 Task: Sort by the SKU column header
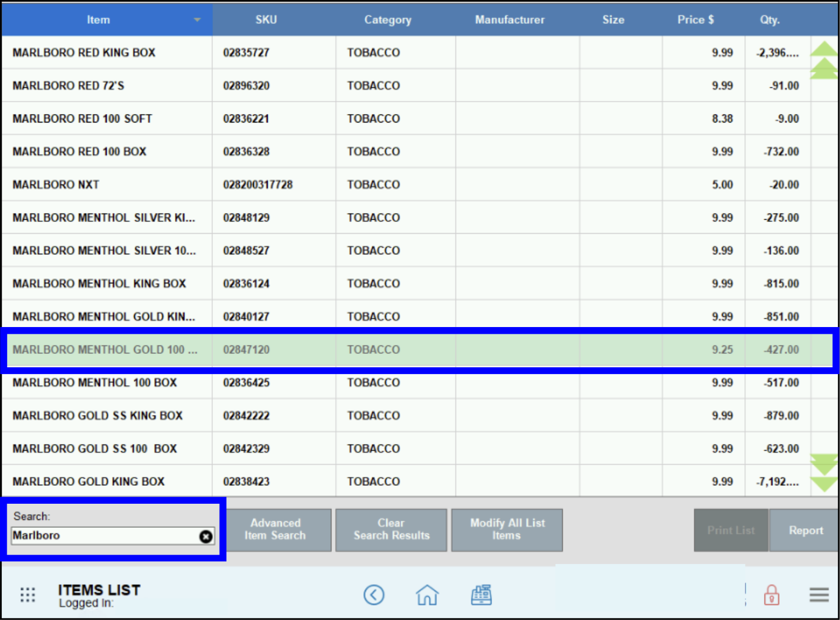pyautogui.click(x=274, y=20)
